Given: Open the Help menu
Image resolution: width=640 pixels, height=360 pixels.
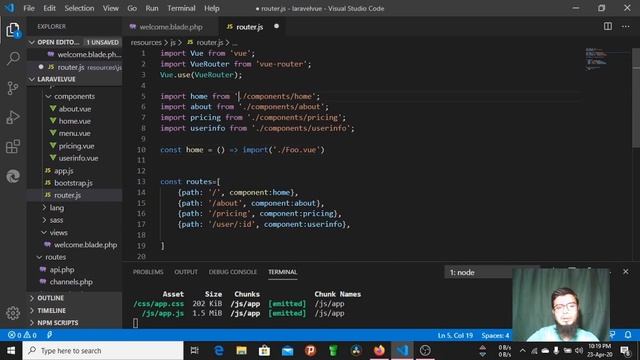Looking at the screenshot, I should coord(212,8).
